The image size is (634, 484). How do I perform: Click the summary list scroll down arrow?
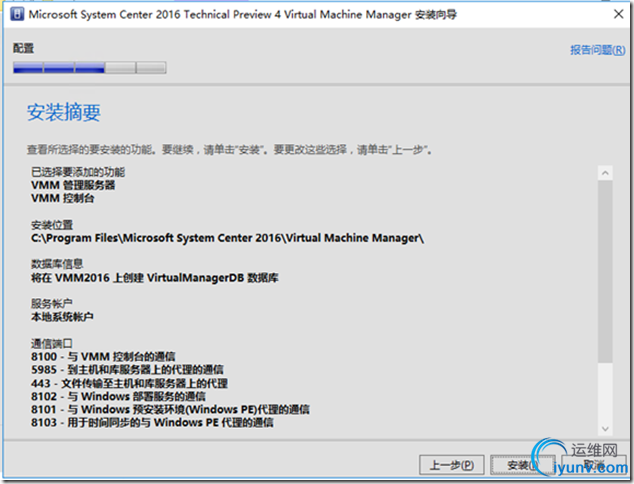point(605,429)
